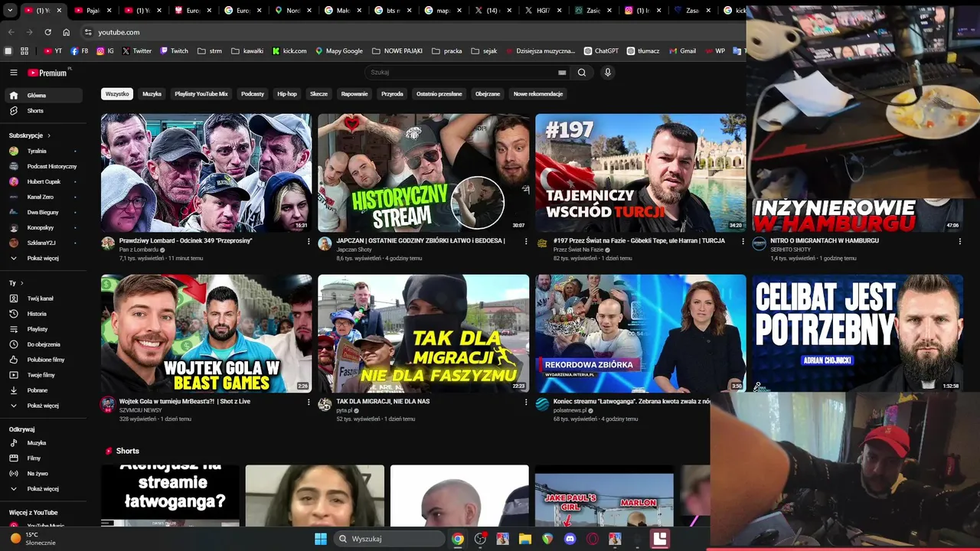This screenshot has height=551, width=980.
Task: Select the Nowe rekomendacje chip
Action: (538, 94)
